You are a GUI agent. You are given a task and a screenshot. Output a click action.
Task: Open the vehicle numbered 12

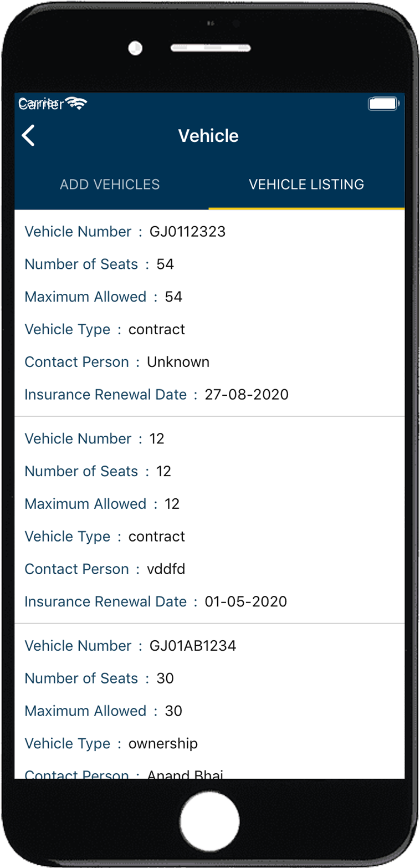(x=157, y=439)
